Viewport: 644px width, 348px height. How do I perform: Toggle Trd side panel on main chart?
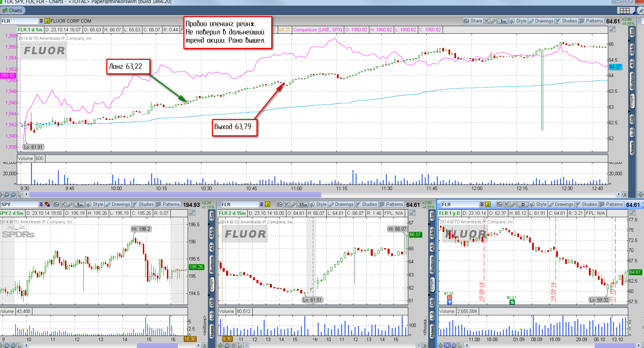click(x=632, y=33)
